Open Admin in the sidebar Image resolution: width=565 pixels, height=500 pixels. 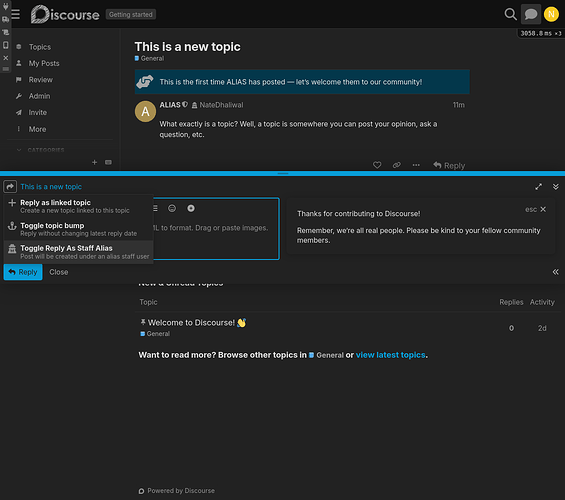39,96
